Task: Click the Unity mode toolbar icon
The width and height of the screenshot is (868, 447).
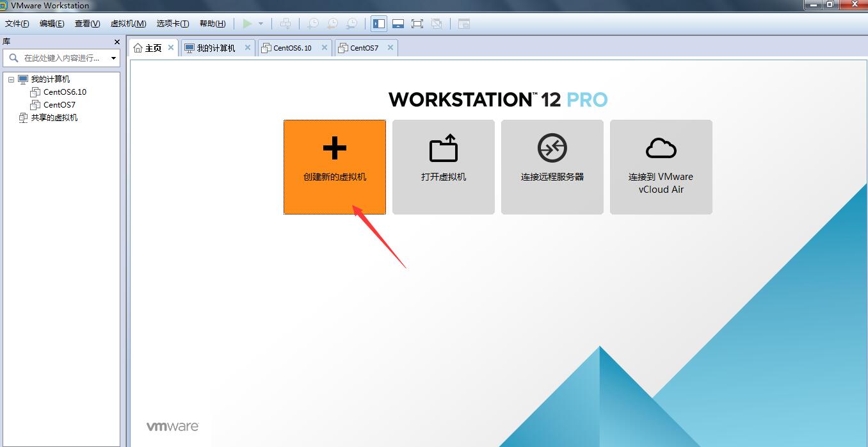Action: coord(437,24)
